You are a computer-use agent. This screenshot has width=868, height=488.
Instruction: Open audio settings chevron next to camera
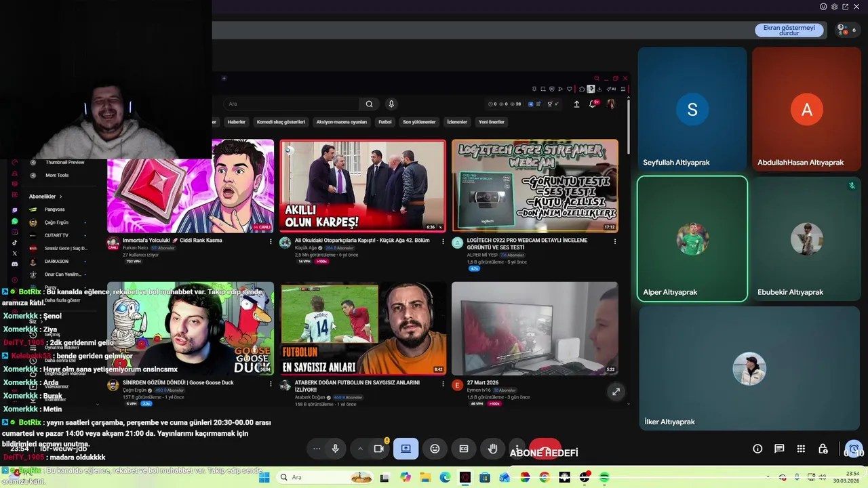click(x=360, y=449)
